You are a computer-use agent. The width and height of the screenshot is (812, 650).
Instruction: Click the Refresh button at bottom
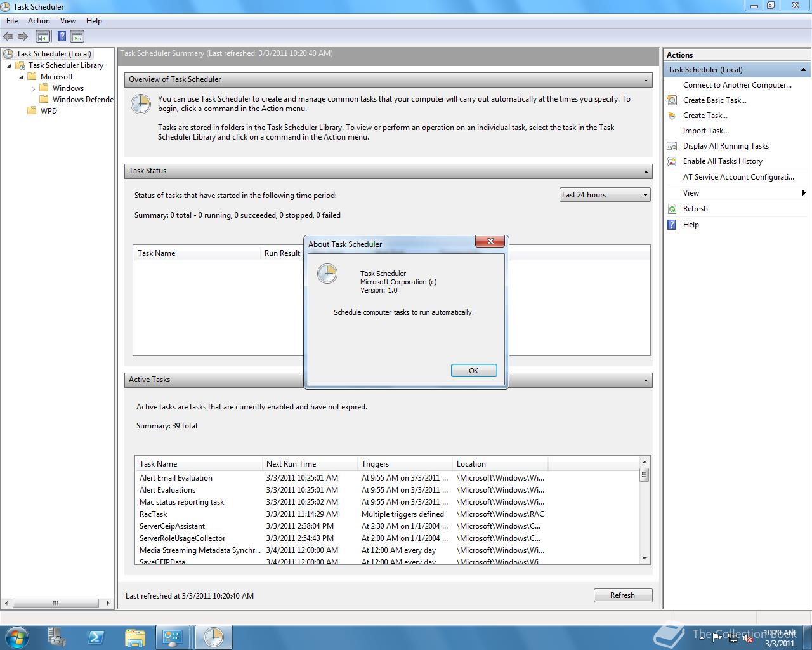tap(622, 595)
